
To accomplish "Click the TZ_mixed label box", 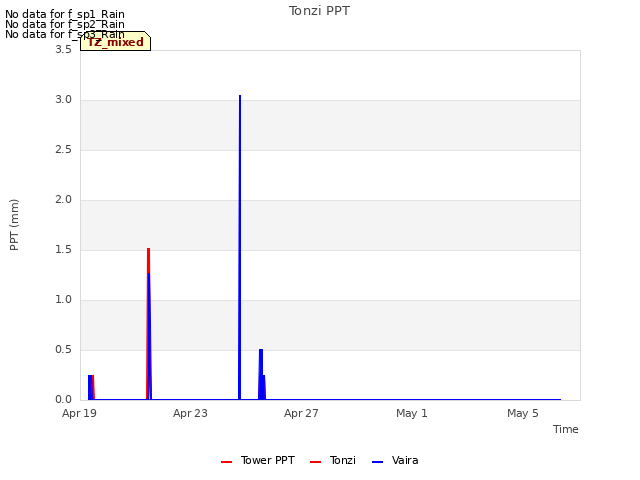I will tap(116, 41).
